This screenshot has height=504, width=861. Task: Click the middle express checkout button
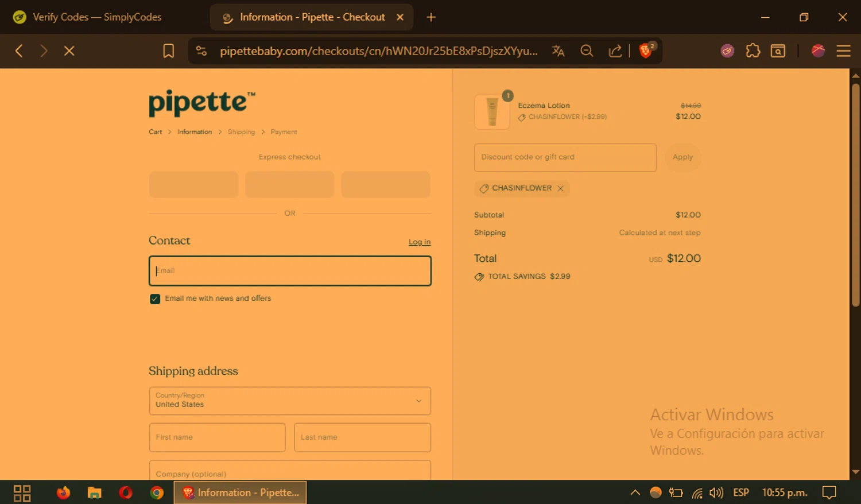289,184
